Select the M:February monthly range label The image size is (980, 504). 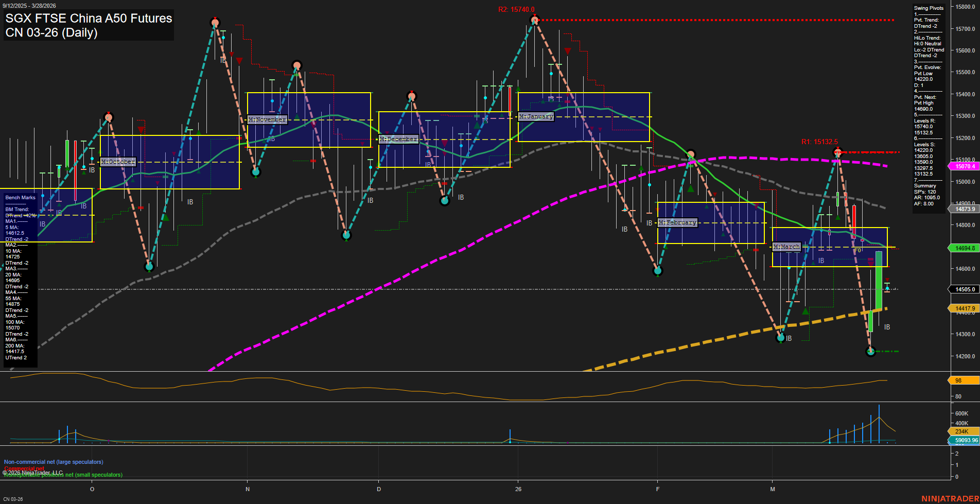point(677,222)
